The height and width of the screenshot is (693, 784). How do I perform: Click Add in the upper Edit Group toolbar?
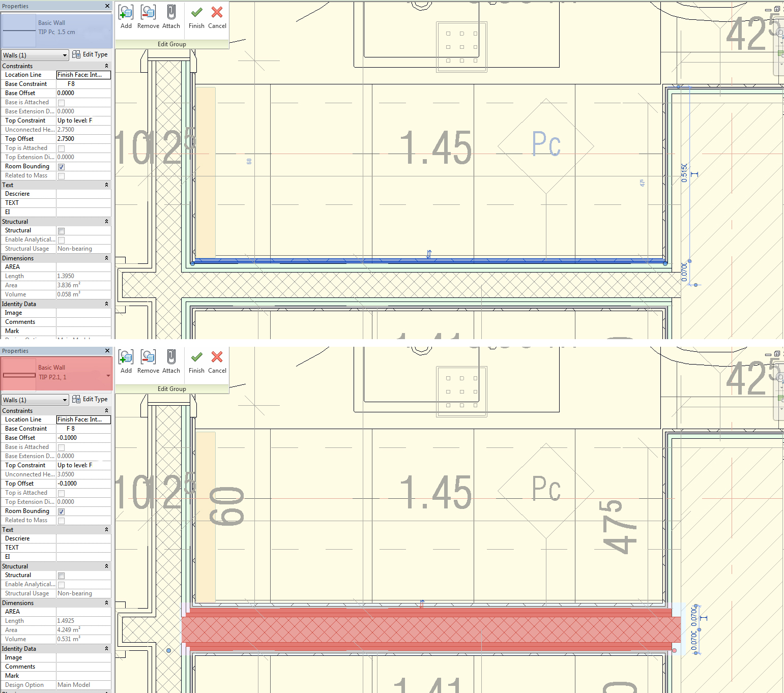[126, 17]
